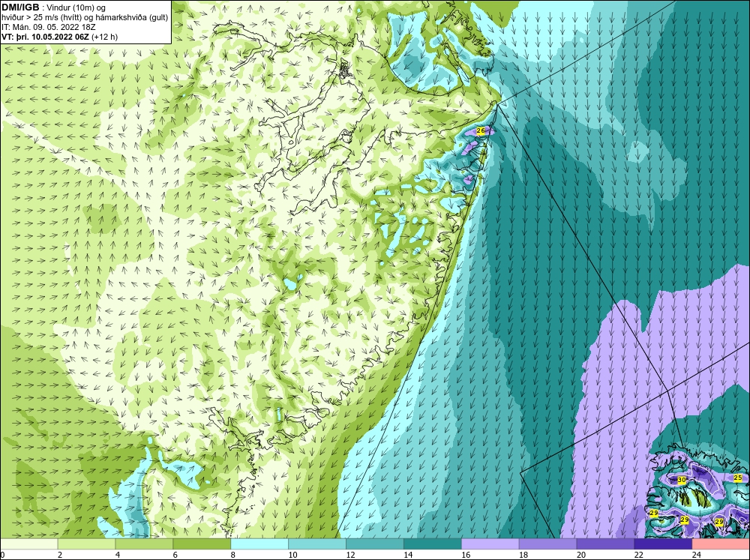750x560 pixels.
Task: Click the legend scale number 22
Action: click(638, 555)
